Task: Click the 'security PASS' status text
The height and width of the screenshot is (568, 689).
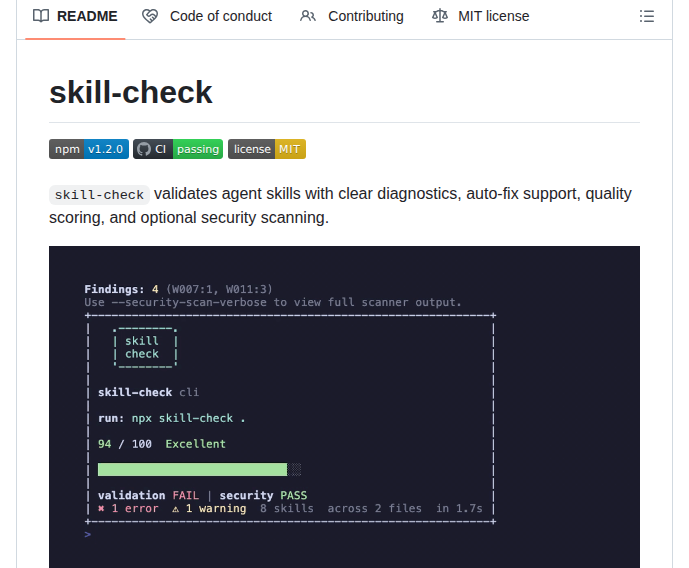Action: tap(263, 496)
